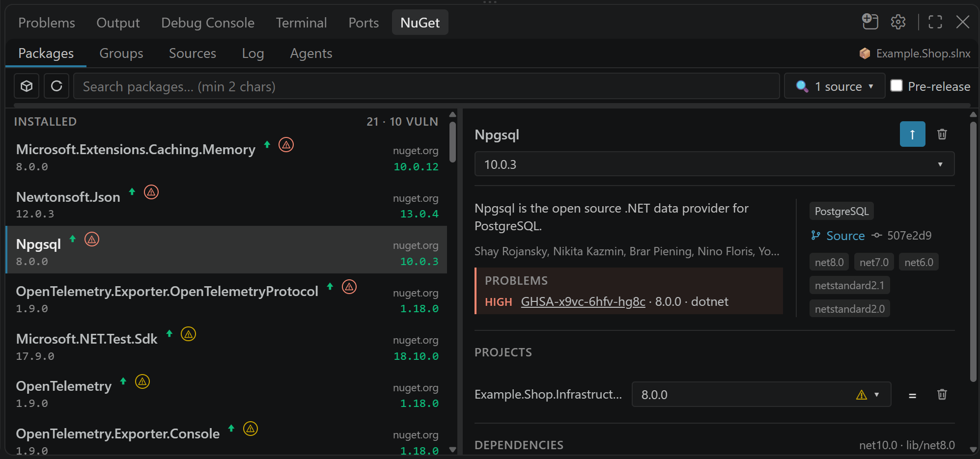
Task: Click in the Search packages field
Action: [426, 86]
